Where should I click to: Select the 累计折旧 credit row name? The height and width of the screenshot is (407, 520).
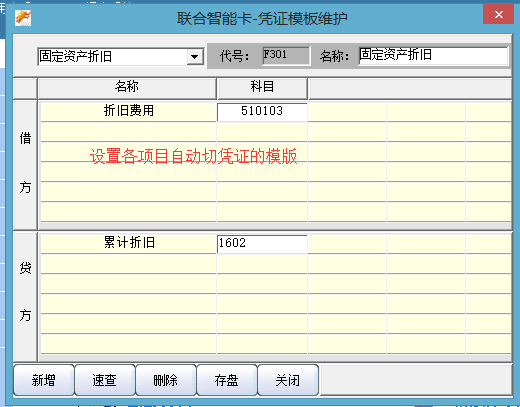(129, 243)
